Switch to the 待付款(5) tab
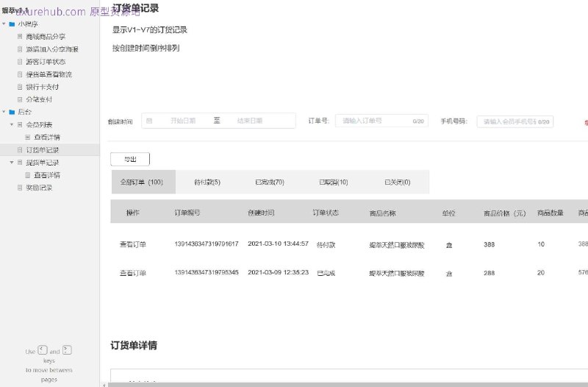Screen dimensions: 588x387 [x=207, y=182]
